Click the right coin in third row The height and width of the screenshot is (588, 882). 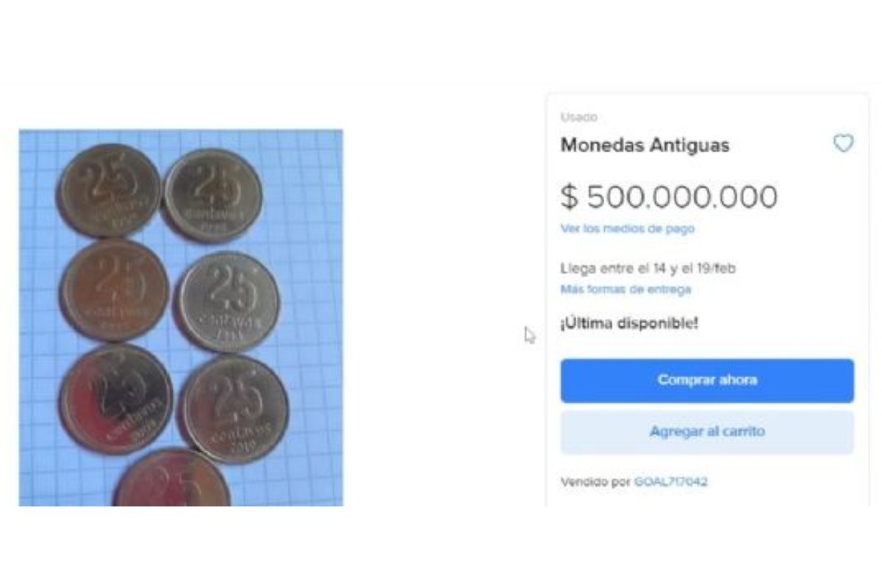click(234, 410)
